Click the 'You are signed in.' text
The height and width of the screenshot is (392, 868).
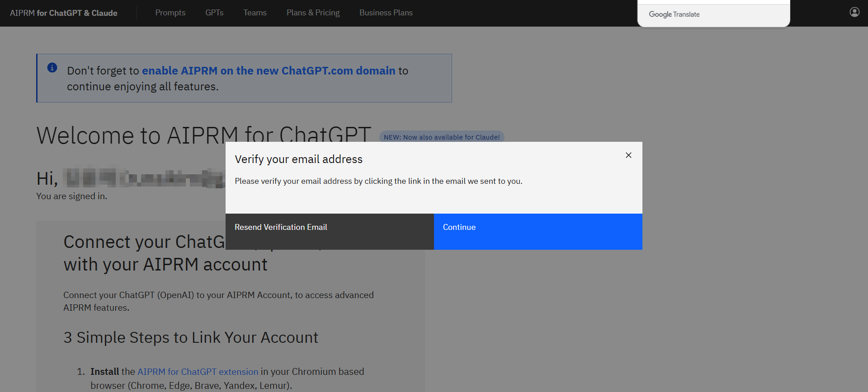[x=72, y=196]
